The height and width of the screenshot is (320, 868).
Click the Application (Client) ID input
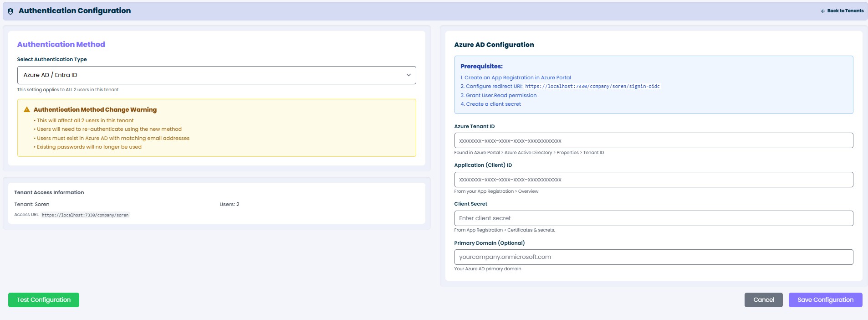(x=654, y=180)
